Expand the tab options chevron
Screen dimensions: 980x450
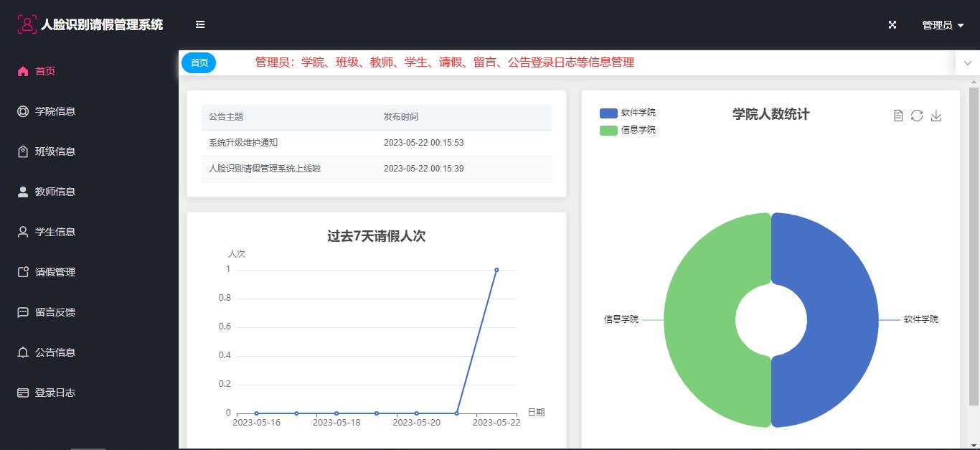(x=967, y=63)
